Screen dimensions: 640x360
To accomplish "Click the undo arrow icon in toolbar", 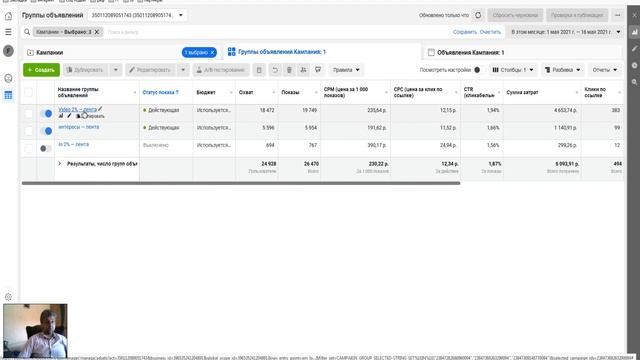I will [275, 70].
